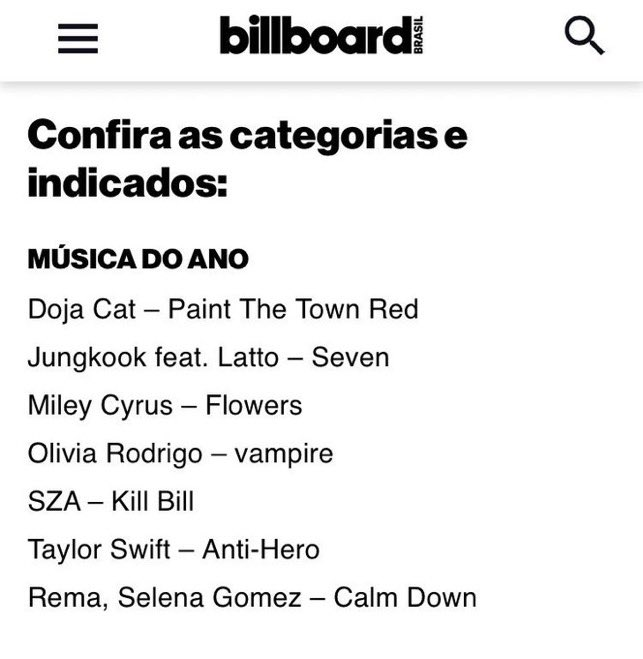Go to the Billboard Brasil home logo
Screen dimensions: 643x659
click(x=322, y=35)
